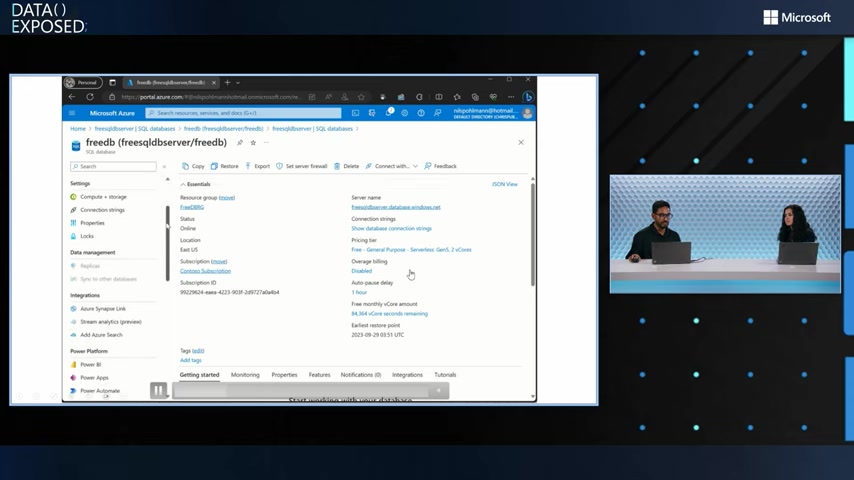Switch to the Properties tab below Essentials
The image size is (854, 480).
tap(284, 375)
